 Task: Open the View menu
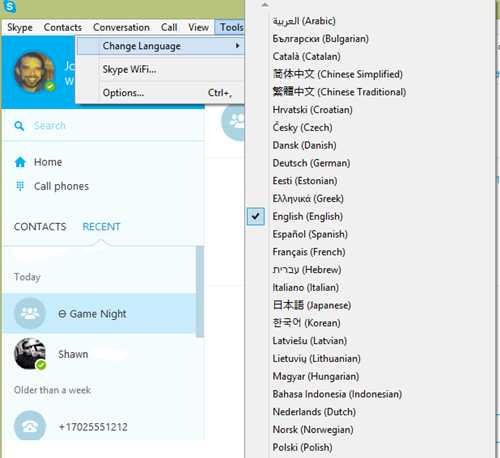click(198, 27)
